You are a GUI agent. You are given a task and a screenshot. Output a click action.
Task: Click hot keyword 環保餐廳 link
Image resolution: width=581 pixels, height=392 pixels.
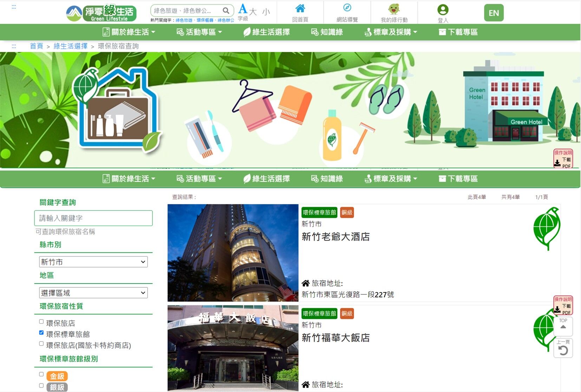click(205, 20)
